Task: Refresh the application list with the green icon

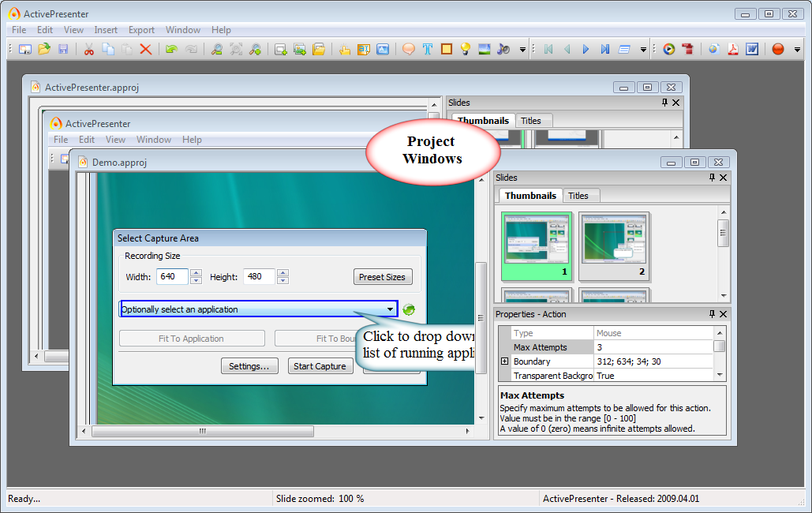Action: click(409, 309)
